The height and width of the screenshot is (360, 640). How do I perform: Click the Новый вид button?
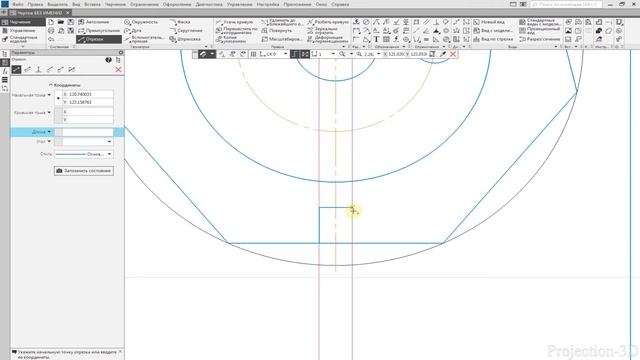[x=489, y=22]
